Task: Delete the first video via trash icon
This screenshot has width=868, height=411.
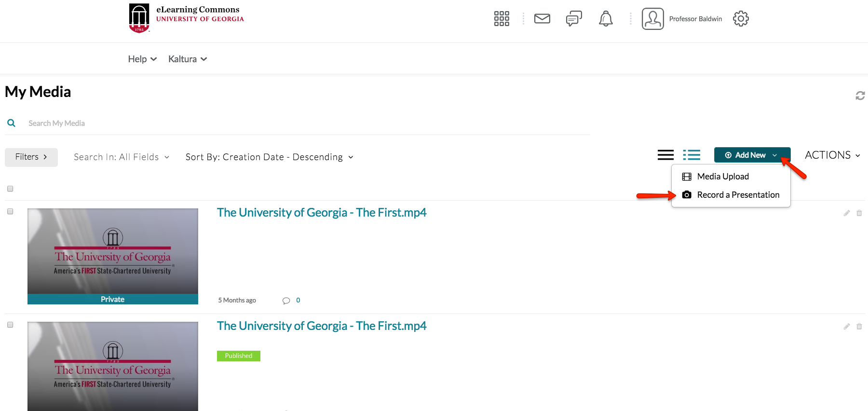Action: 859,213
